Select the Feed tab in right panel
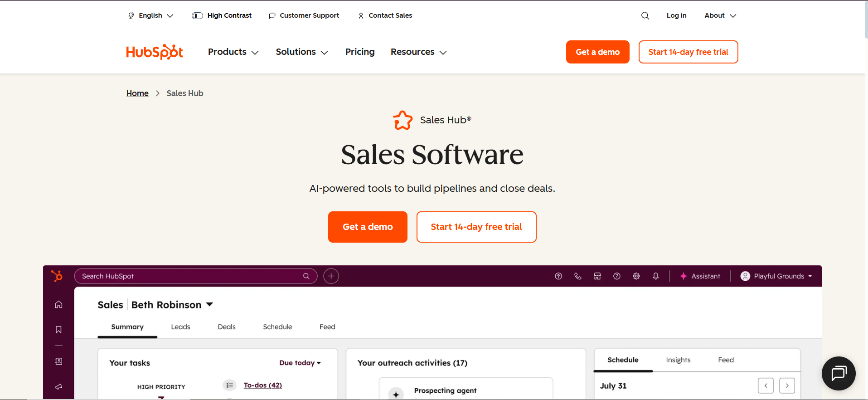The width and height of the screenshot is (868, 400). [x=726, y=360]
